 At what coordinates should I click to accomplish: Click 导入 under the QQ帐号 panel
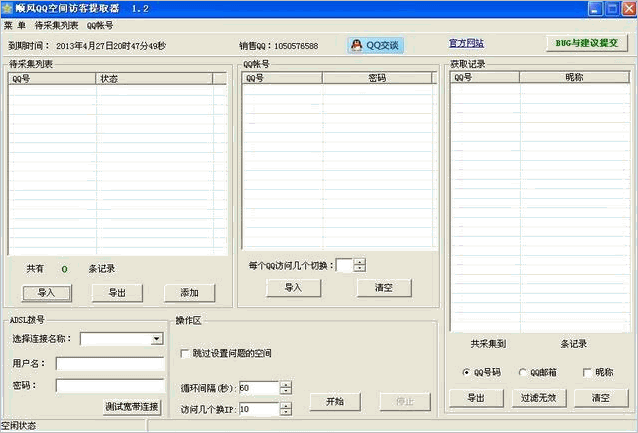click(293, 288)
